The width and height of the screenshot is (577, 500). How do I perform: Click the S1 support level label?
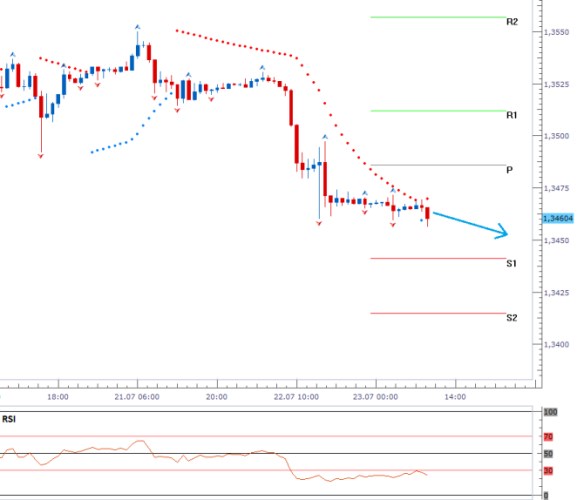pos(511,263)
